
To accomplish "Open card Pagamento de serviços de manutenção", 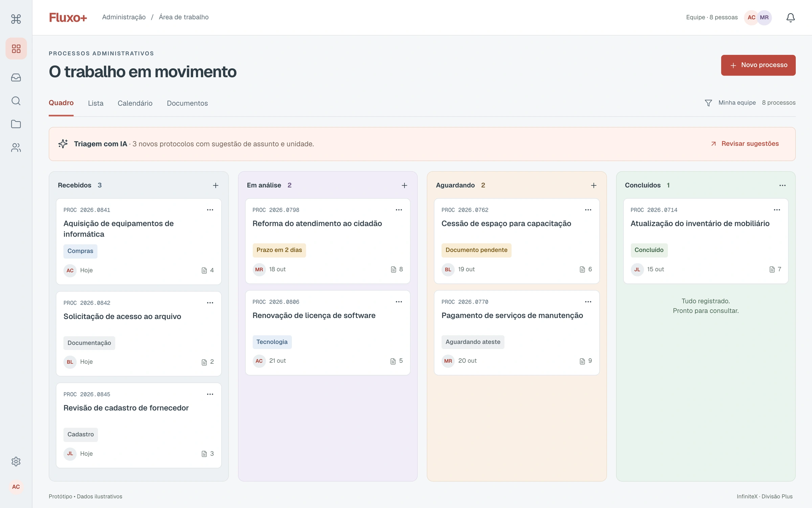I will 517,333.
